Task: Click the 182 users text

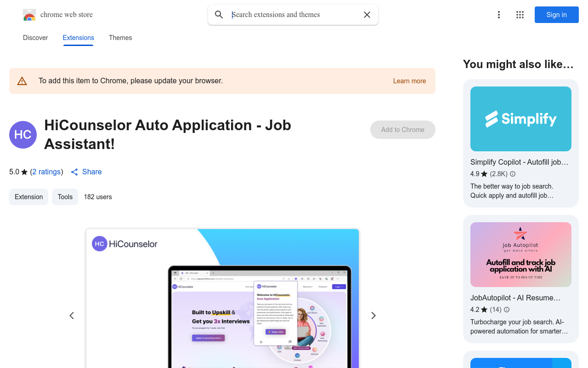Action: tap(98, 197)
